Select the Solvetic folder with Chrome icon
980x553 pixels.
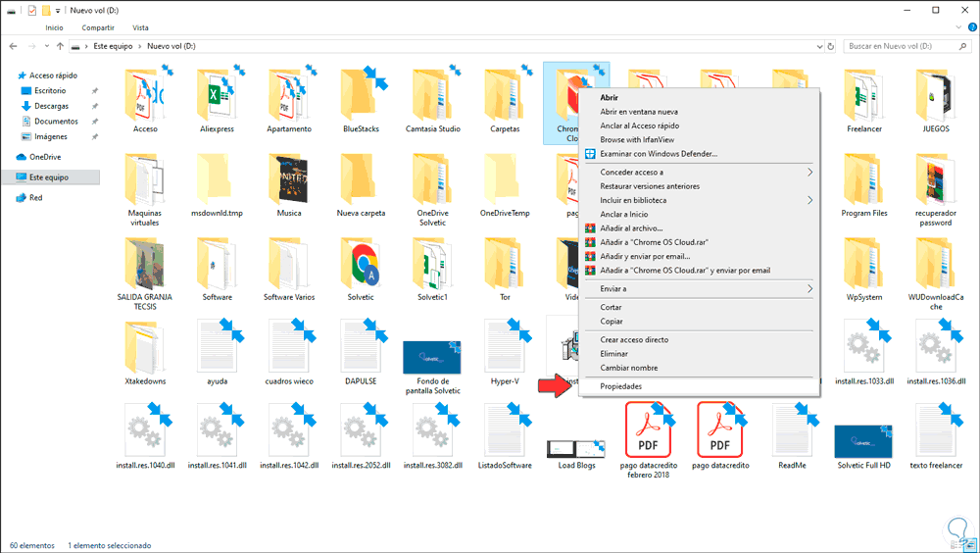pos(361,264)
